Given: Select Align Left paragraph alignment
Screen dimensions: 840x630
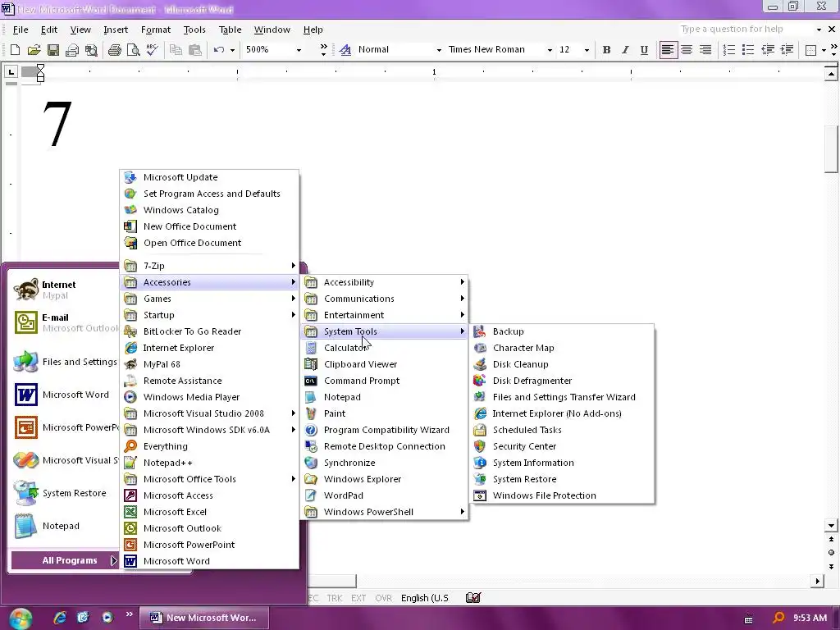Looking at the screenshot, I should pos(668,50).
